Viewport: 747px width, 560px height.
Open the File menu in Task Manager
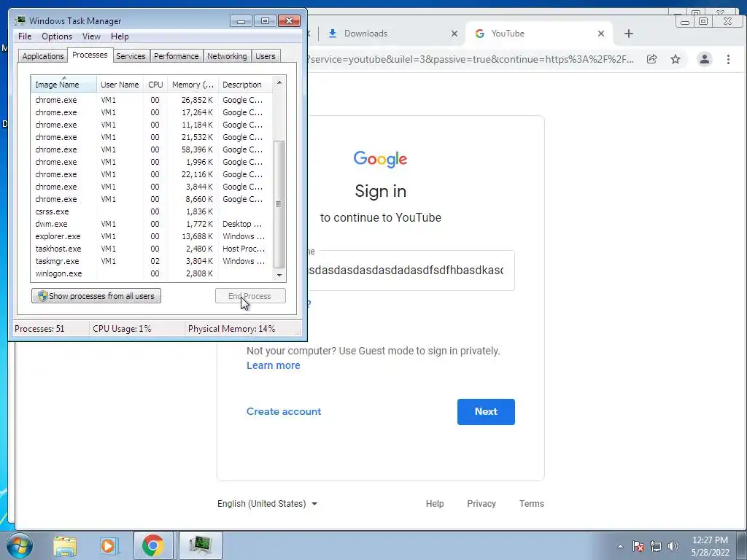(x=25, y=36)
